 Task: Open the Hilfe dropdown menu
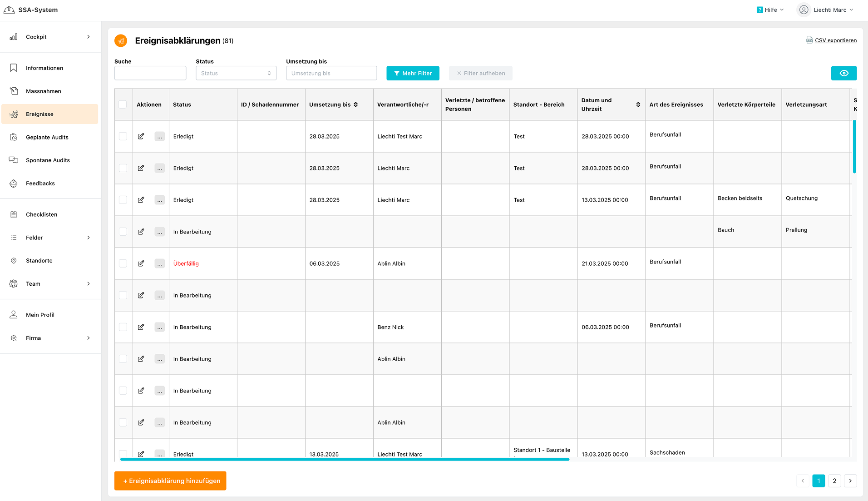pyautogui.click(x=770, y=10)
